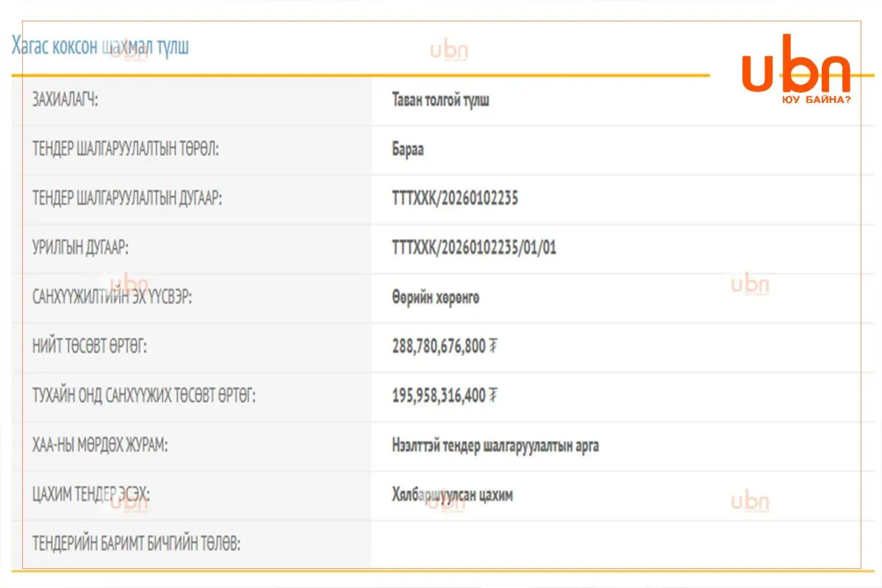Click the Хялбаршуулсан цахим value
Viewport: 882px width, 588px height.
click(453, 495)
